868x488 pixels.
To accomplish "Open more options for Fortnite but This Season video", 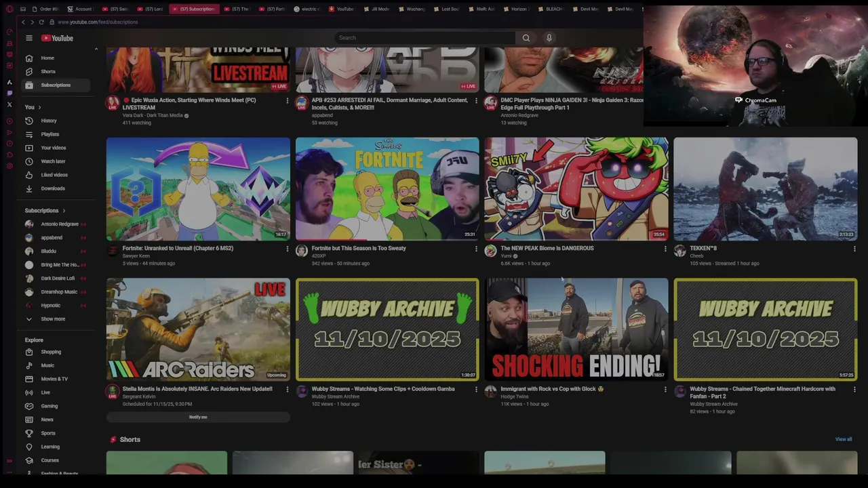I will 476,249.
